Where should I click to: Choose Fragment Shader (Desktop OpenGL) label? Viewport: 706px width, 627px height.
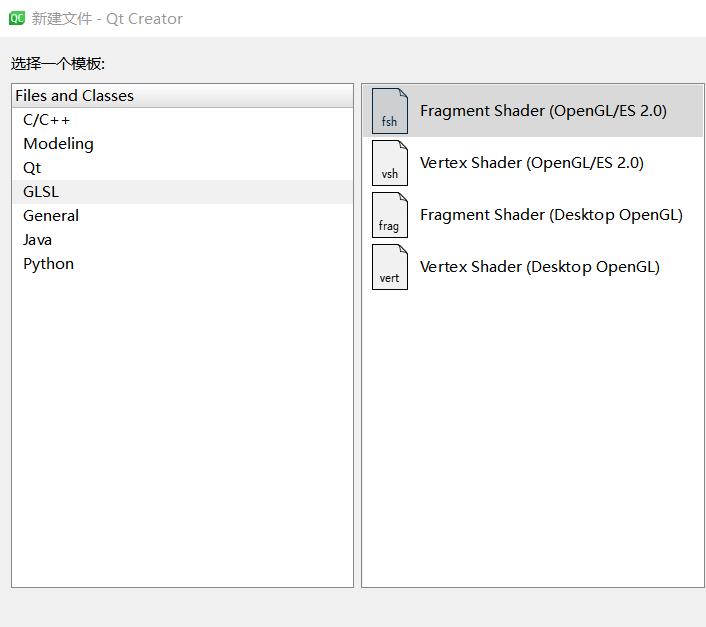pos(551,215)
